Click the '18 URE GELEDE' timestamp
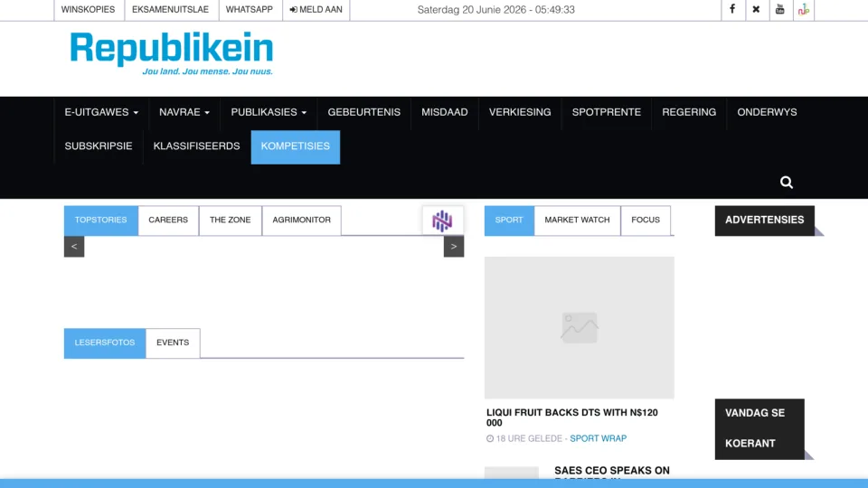This screenshot has height=488, width=868. tap(524, 439)
